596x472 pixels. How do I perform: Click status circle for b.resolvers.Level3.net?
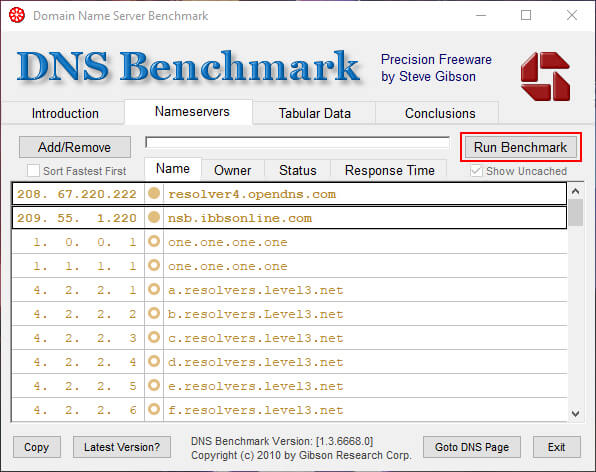point(154,313)
